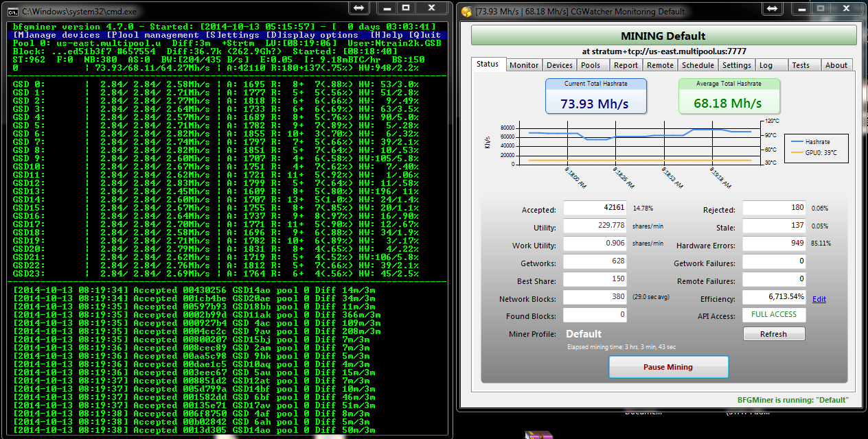
Task: Click the Remote Failures field
Action: (774, 279)
